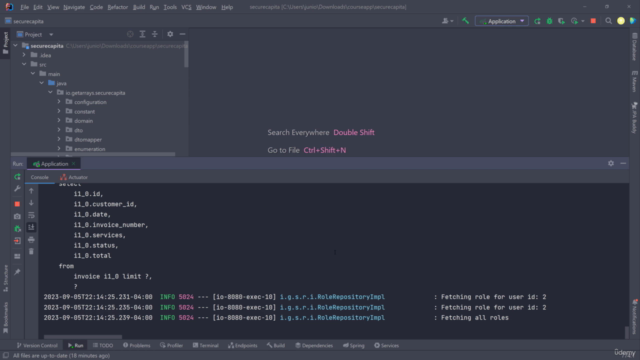This screenshot has height=360, width=640.
Task: Collapse the securecapita root folder
Action: [x=16, y=45]
